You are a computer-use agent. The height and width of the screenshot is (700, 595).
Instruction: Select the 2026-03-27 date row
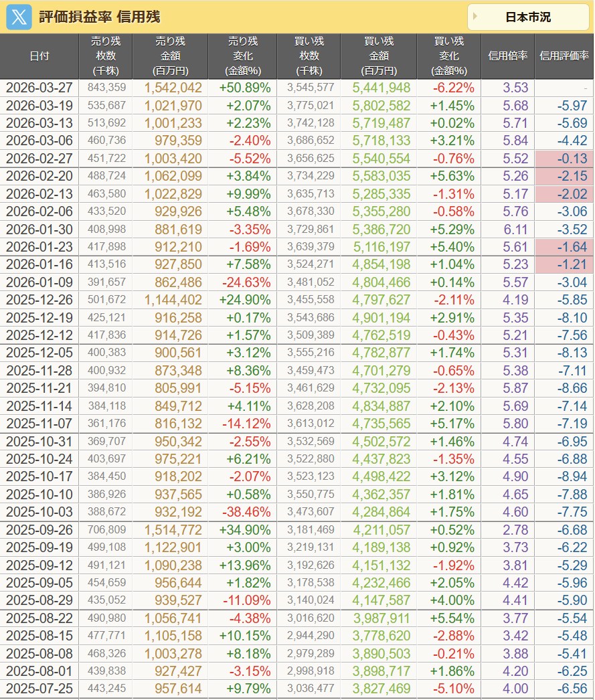click(x=39, y=88)
